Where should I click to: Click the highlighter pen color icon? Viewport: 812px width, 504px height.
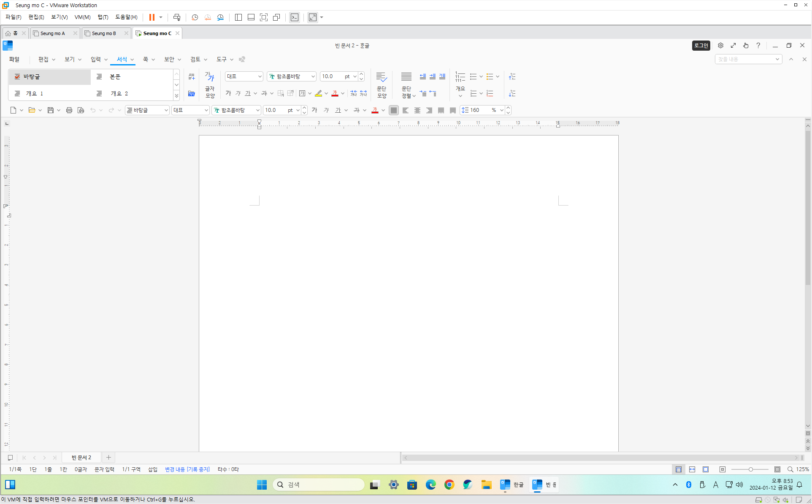(x=319, y=93)
